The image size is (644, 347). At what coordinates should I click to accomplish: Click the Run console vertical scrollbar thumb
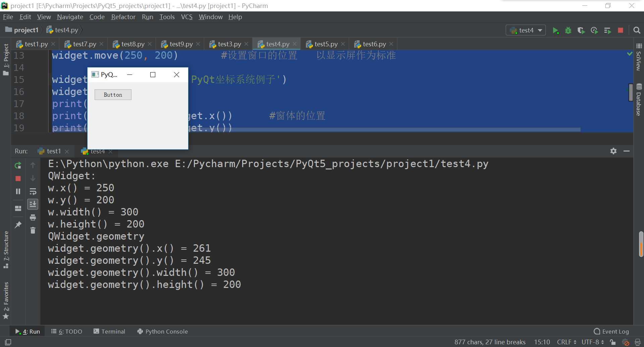(641, 244)
